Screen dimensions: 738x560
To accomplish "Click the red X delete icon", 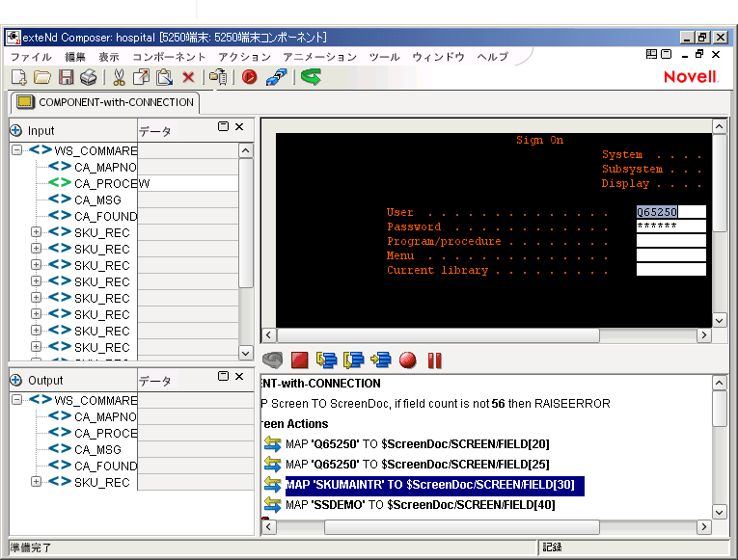I will point(188,77).
